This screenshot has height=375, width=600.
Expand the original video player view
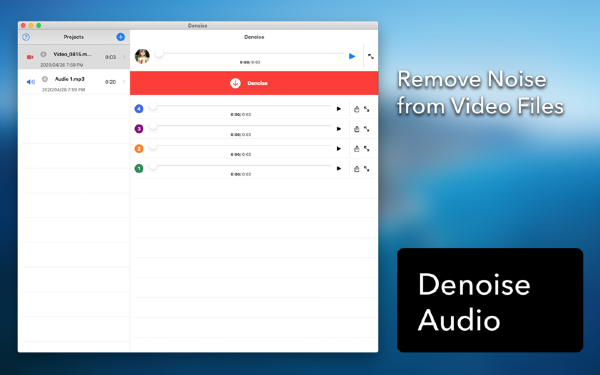pyautogui.click(x=371, y=57)
